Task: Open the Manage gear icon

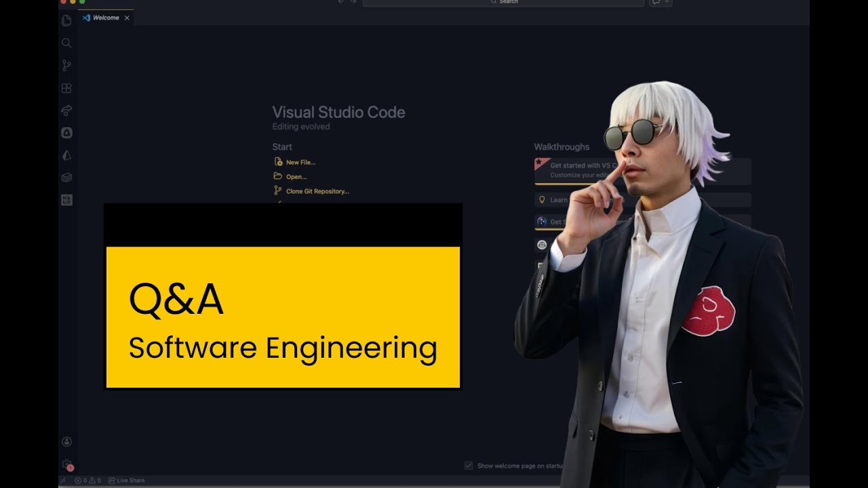Action: pyautogui.click(x=66, y=465)
